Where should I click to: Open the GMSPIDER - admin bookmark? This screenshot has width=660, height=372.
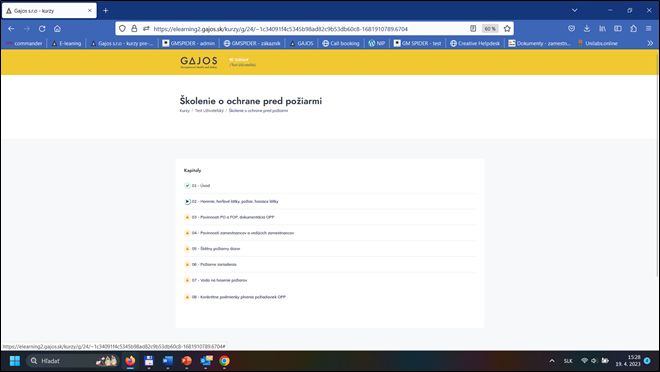(x=189, y=43)
